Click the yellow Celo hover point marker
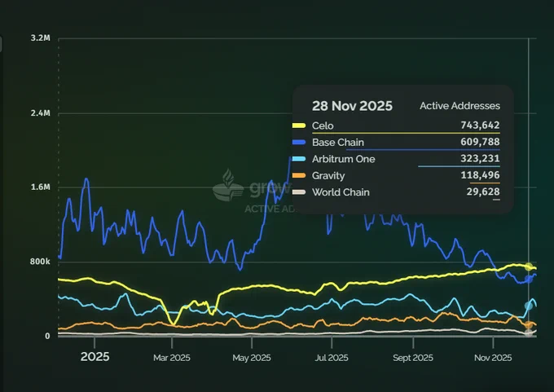The image size is (554, 392). [x=529, y=266]
